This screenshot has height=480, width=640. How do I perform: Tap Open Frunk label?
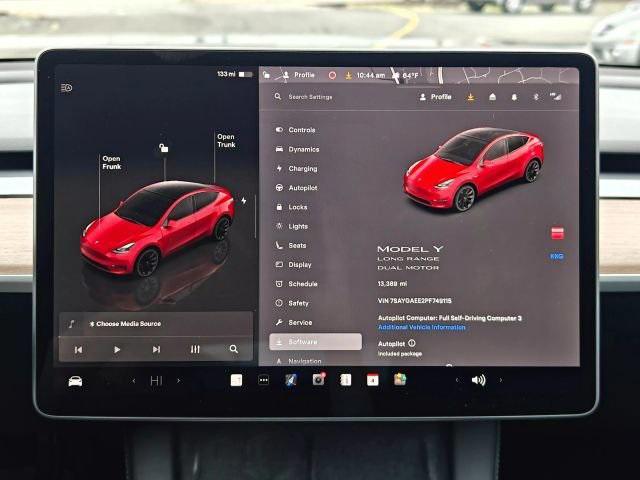111,162
